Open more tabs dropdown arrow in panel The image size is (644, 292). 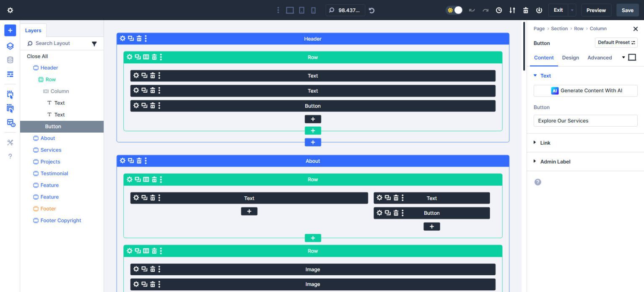pos(623,57)
